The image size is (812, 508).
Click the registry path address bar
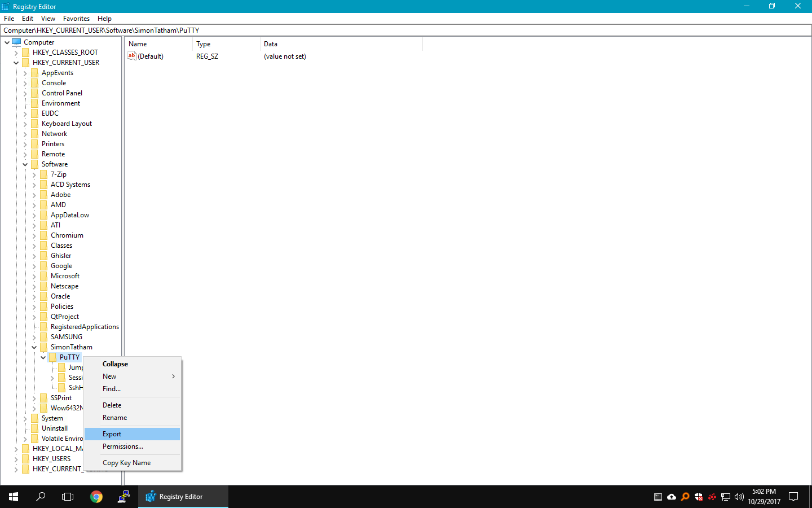[406, 30]
